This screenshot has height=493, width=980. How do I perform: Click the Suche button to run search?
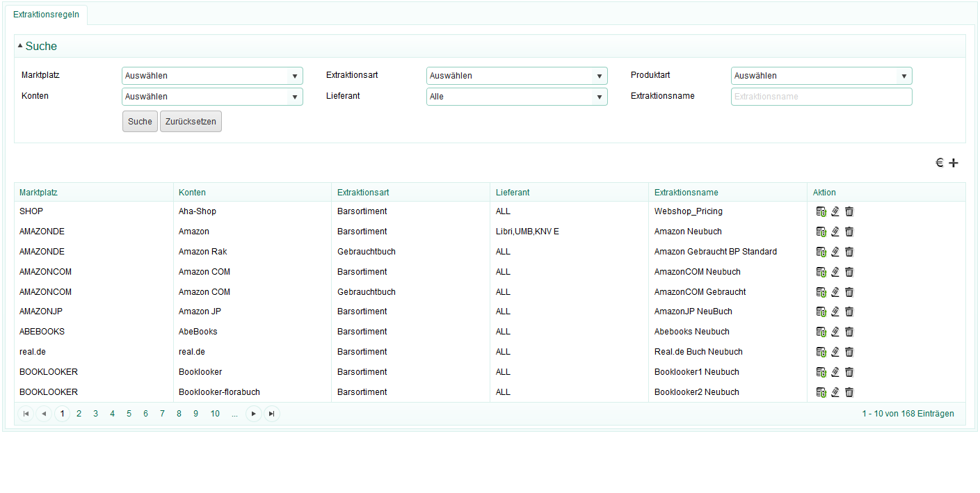pos(140,122)
